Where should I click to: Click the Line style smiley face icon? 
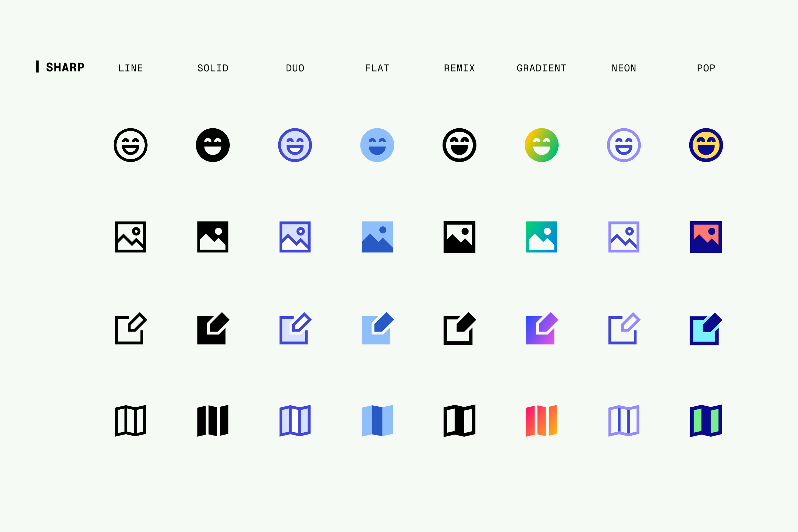131,145
